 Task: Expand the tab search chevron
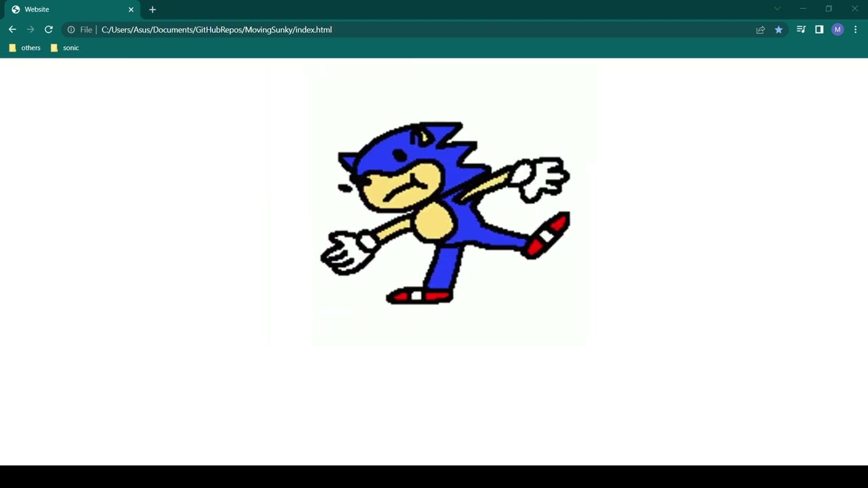click(x=777, y=9)
